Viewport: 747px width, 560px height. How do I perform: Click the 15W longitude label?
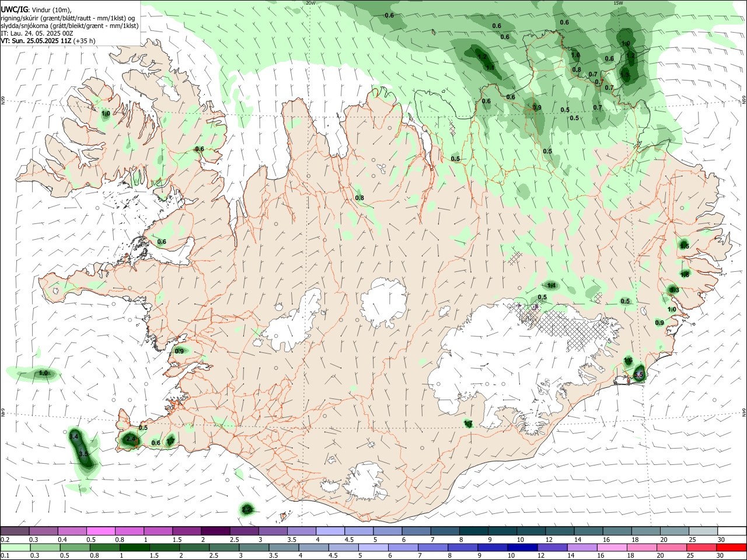pyautogui.click(x=618, y=3)
